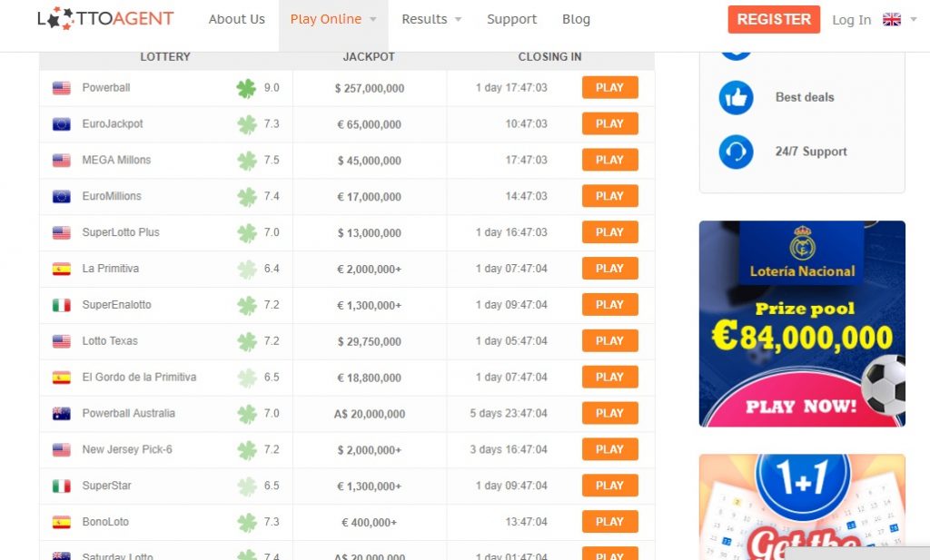The width and height of the screenshot is (930, 560).
Task: Click the Italy flag beside SuperEnalotto
Action: [61, 305]
